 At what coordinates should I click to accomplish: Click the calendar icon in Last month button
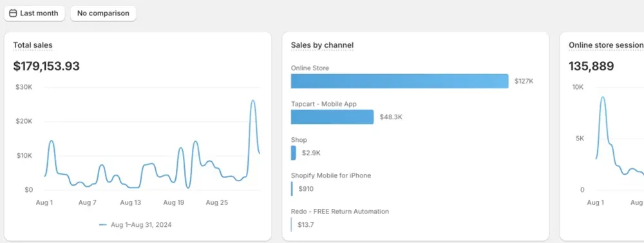click(13, 13)
